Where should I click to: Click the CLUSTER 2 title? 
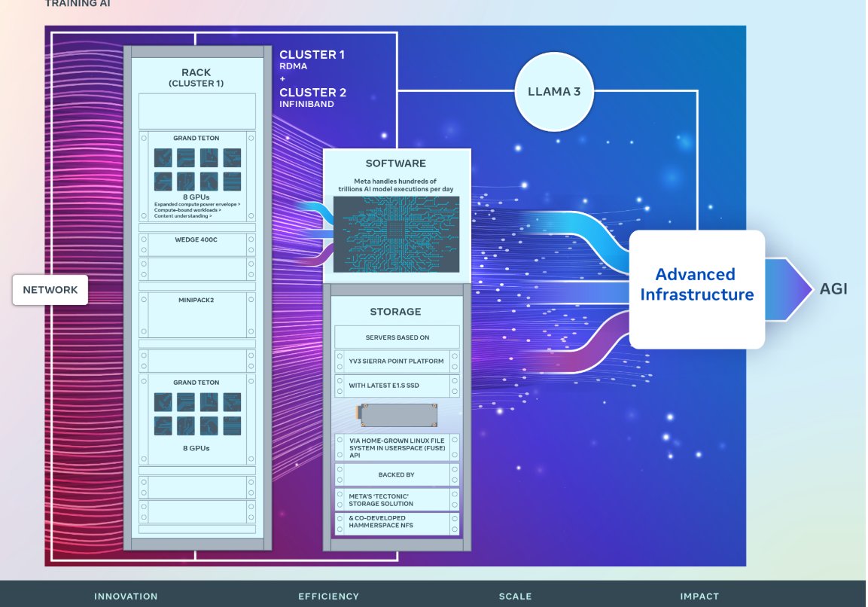[312, 93]
